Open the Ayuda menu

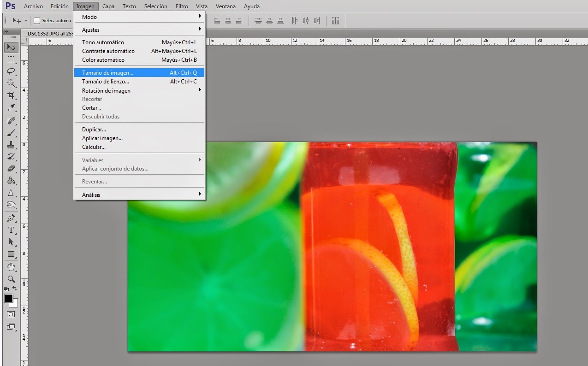[x=252, y=6]
